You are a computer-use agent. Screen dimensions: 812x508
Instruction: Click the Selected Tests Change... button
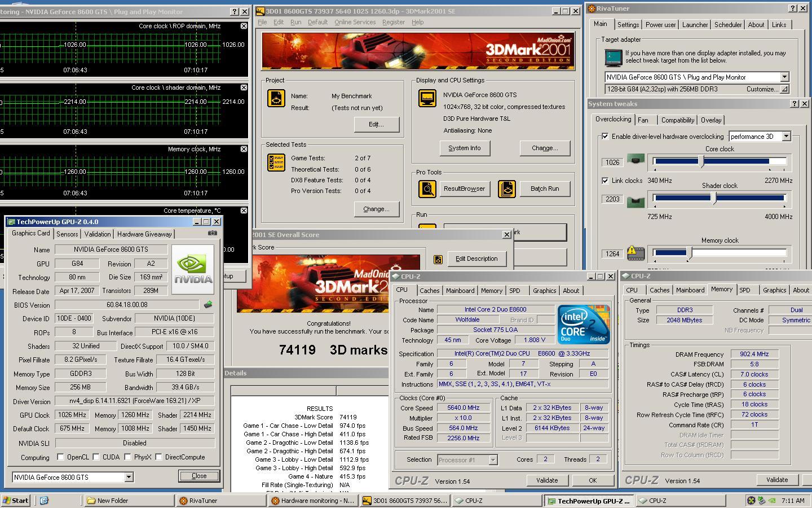point(376,209)
